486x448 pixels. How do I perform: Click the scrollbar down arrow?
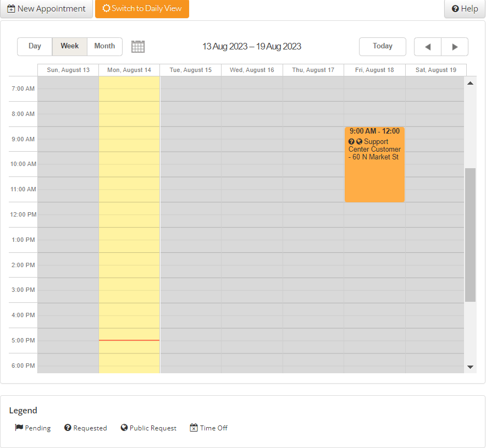pyautogui.click(x=470, y=366)
